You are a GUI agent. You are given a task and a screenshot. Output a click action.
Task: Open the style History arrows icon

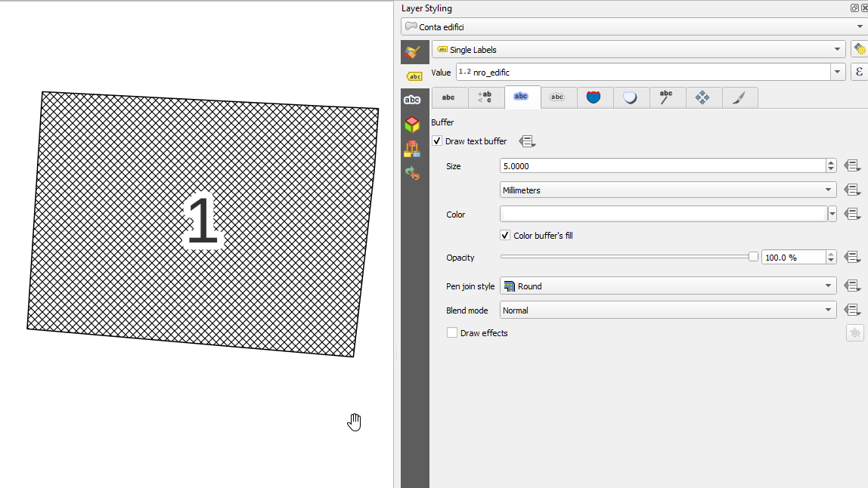(x=412, y=173)
